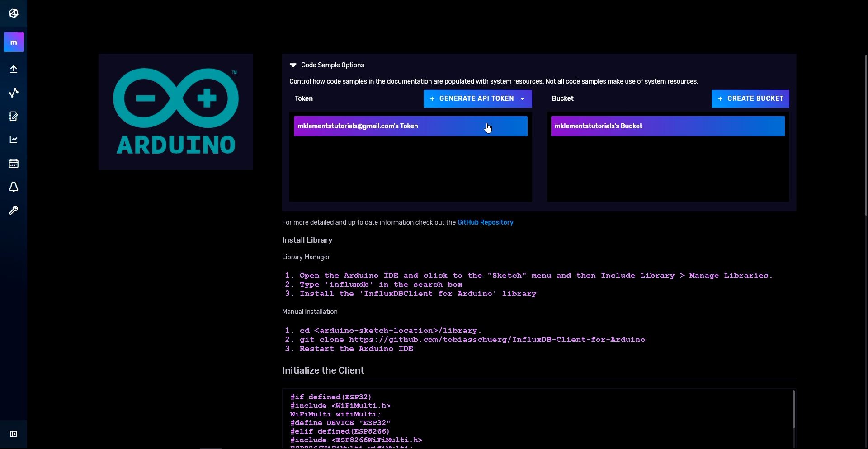The width and height of the screenshot is (868, 449).
Task: Select mklementstutorials's Bucket
Action: pos(667,126)
